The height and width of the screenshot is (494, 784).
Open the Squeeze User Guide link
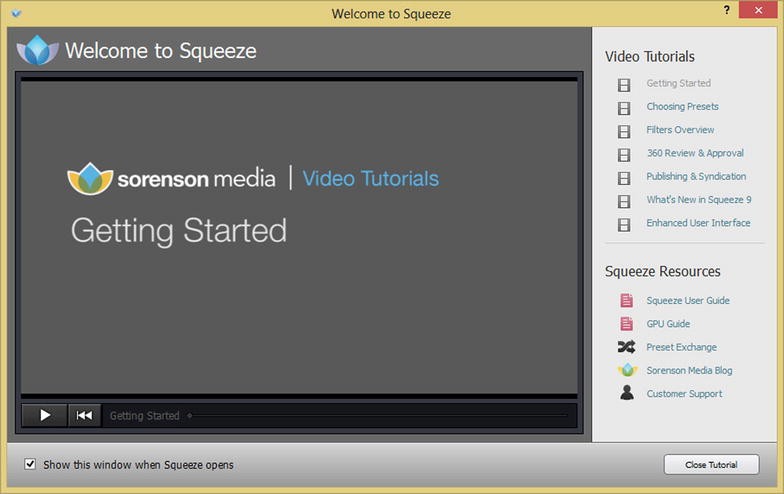point(688,300)
